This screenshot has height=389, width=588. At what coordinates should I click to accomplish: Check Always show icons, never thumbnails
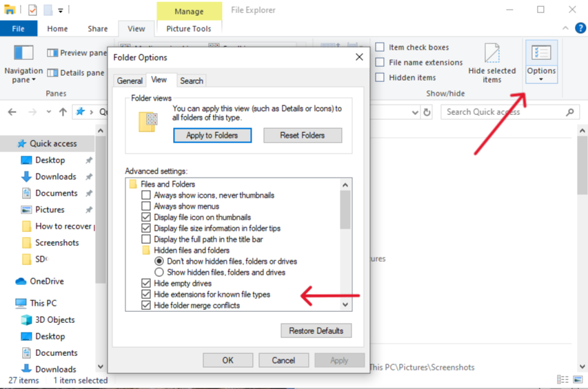click(146, 195)
